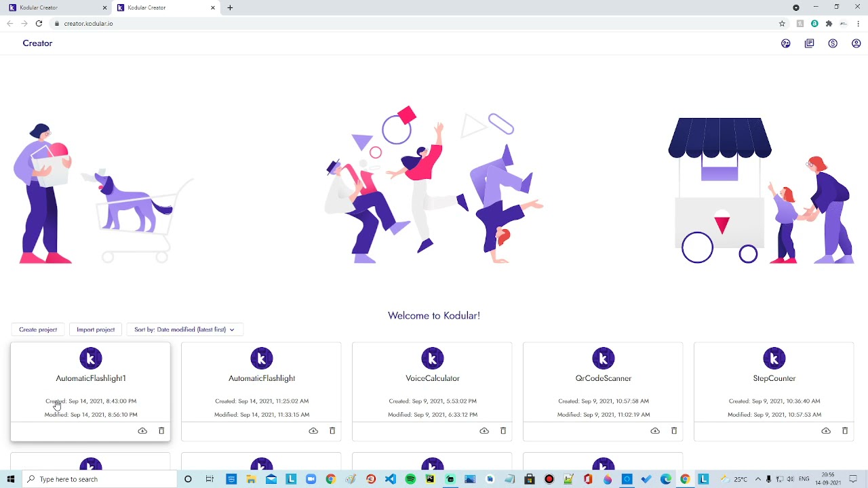The height and width of the screenshot is (488, 868).
Task: Open the QrCodeScanner project name
Action: coord(604,378)
